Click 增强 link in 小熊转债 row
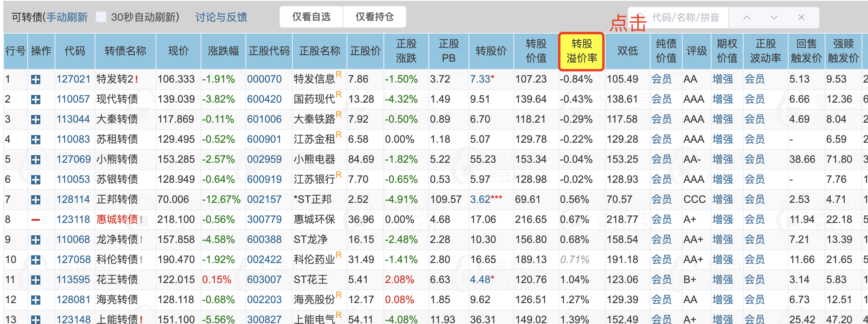Screen dimensions: 868x324 [x=723, y=159]
